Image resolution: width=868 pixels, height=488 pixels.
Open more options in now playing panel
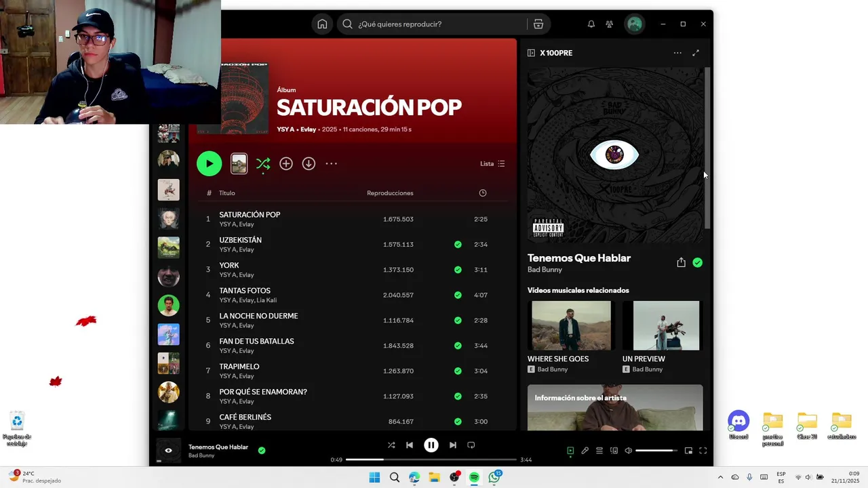(677, 53)
